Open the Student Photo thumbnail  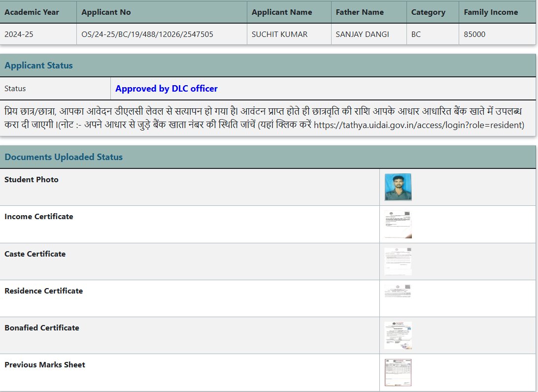[x=398, y=187]
